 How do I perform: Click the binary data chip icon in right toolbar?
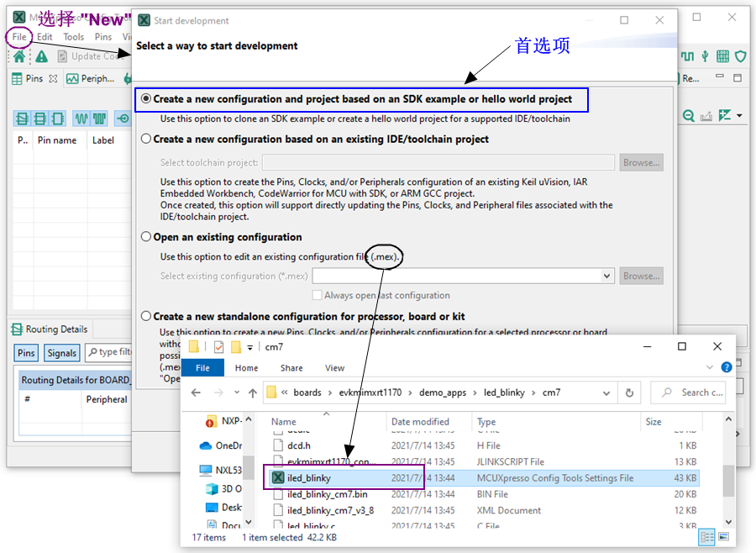point(722,56)
